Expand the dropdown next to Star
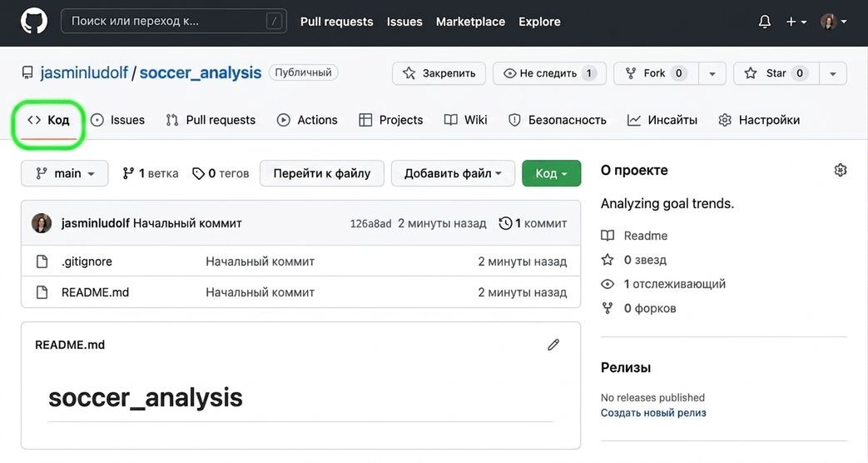Screen dimensions: 868x463 point(832,73)
